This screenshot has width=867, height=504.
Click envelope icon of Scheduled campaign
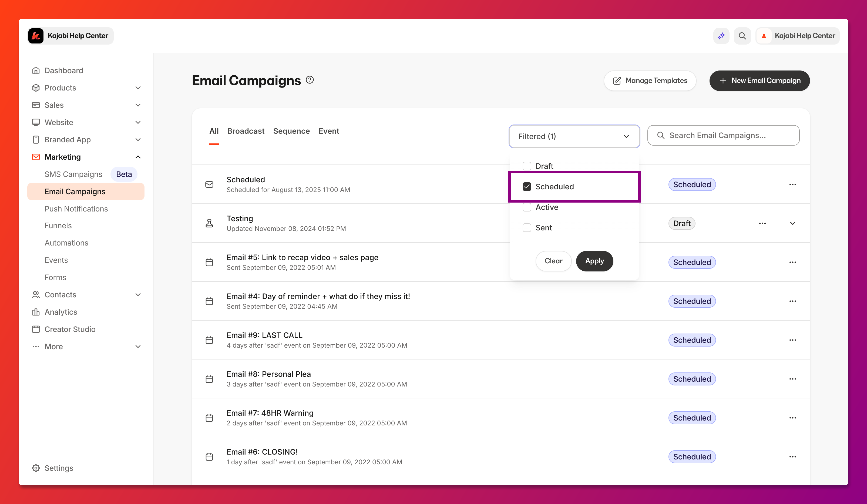pyautogui.click(x=209, y=184)
